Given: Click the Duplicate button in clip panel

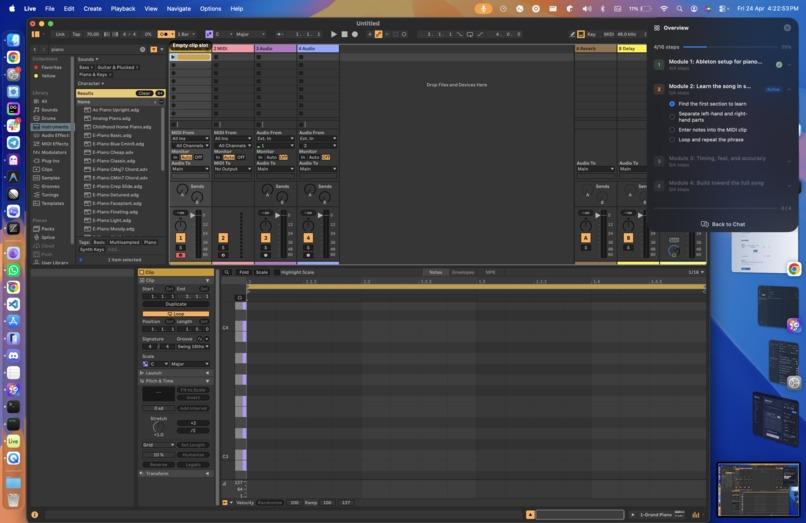Looking at the screenshot, I should [176, 304].
